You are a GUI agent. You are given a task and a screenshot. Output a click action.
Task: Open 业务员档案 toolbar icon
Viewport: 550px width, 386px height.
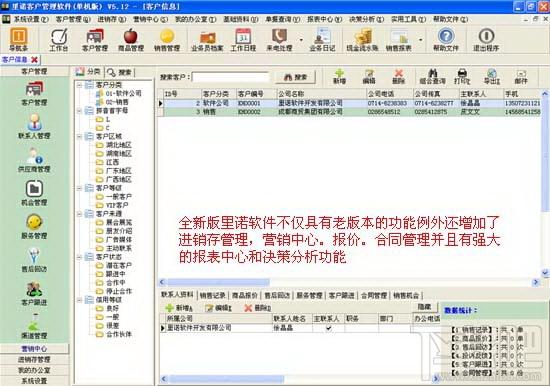tap(207, 40)
